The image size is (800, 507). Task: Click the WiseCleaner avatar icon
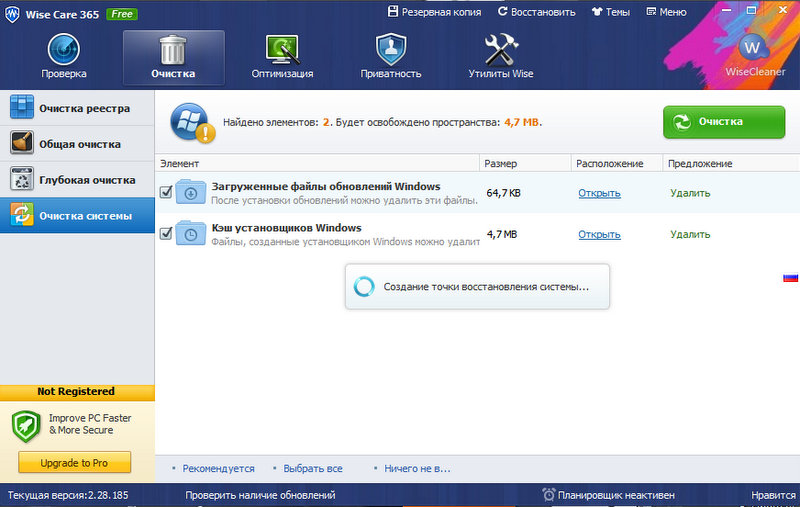(x=753, y=47)
